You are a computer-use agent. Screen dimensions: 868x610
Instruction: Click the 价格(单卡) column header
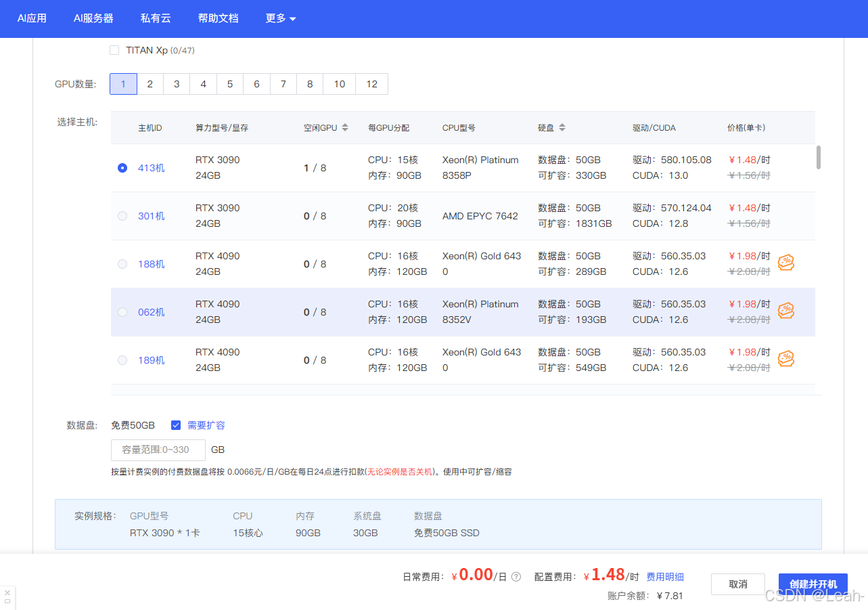click(x=746, y=127)
